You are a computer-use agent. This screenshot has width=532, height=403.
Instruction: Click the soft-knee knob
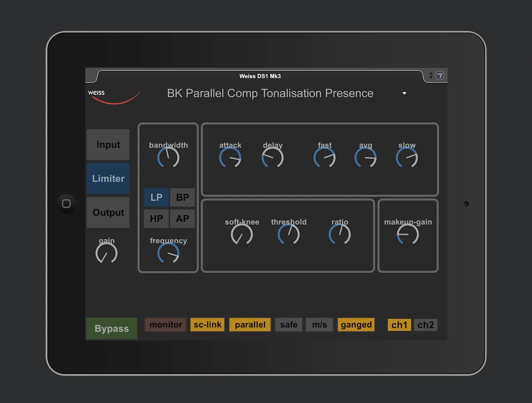pyautogui.click(x=242, y=234)
